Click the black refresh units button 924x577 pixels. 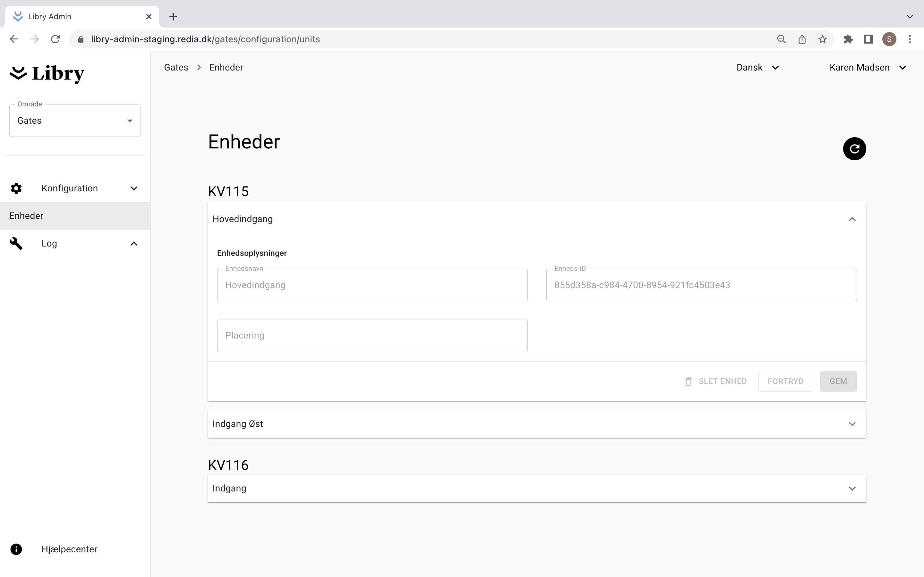(x=854, y=149)
